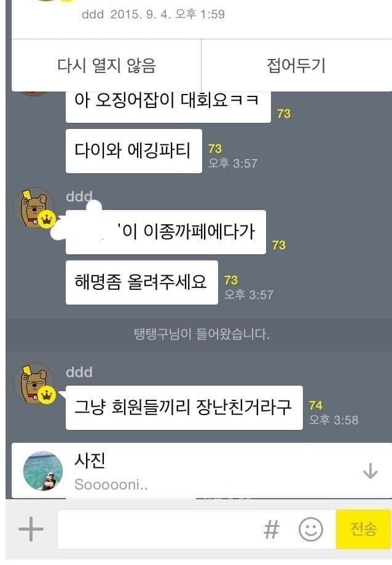The image size is (392, 565).
Task: Select 다시 열지 않음 option
Action: coord(106,65)
